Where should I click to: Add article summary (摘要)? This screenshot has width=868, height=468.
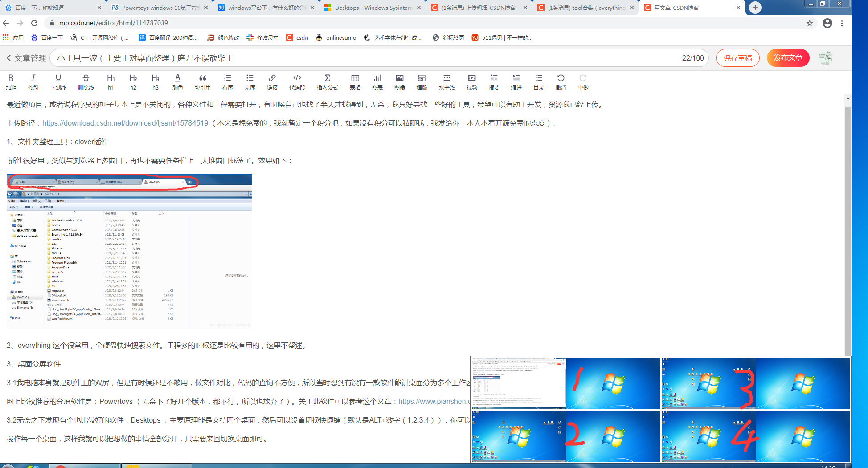[x=494, y=82]
